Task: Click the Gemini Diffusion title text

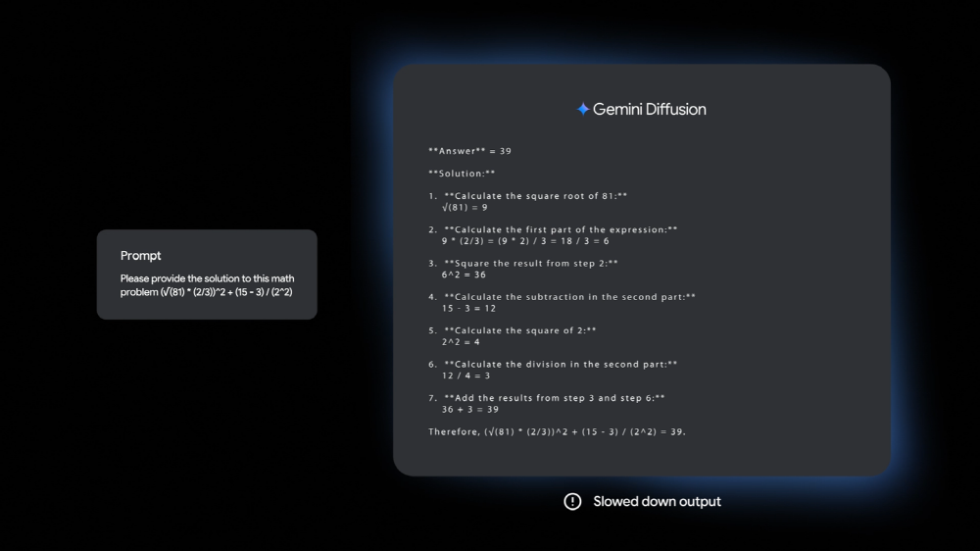Action: coord(649,110)
